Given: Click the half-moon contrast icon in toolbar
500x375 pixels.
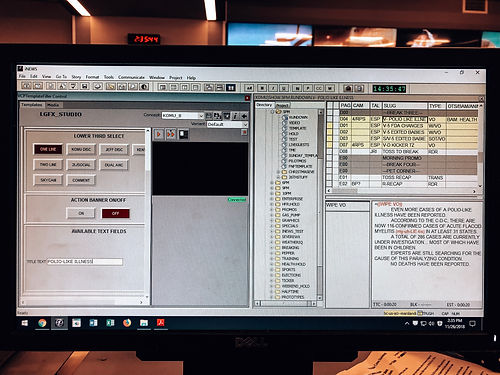Looking at the screenshot, I should coord(145,87).
